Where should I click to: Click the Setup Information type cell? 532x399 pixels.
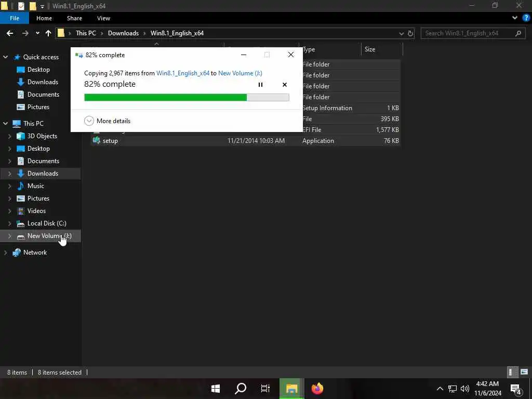[327, 108]
